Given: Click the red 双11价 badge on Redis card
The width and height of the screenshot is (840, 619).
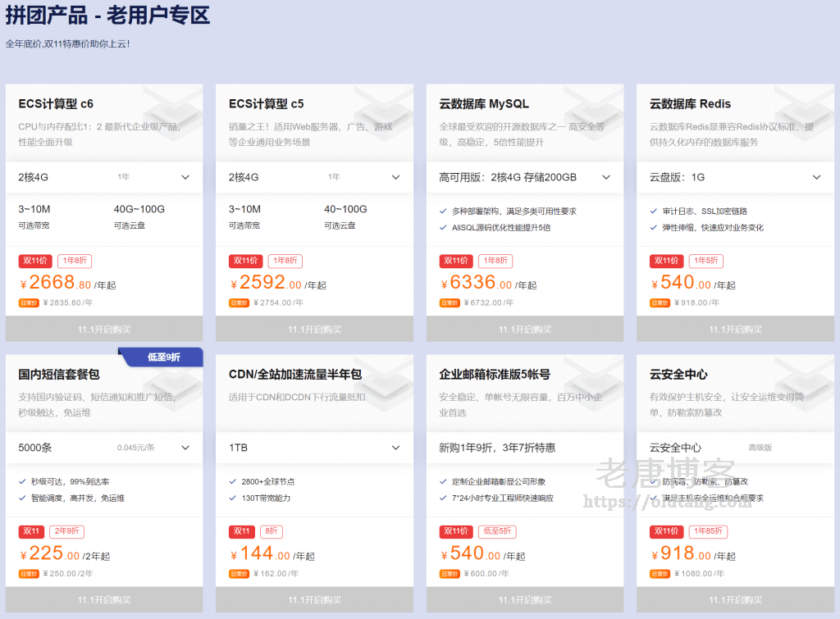Looking at the screenshot, I should pos(667,261).
